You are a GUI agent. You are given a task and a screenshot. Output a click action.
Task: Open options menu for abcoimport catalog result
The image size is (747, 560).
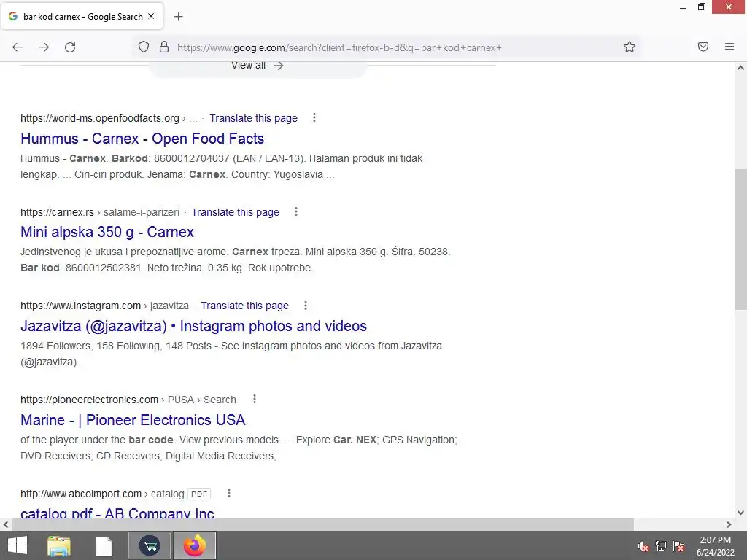pyautogui.click(x=228, y=494)
